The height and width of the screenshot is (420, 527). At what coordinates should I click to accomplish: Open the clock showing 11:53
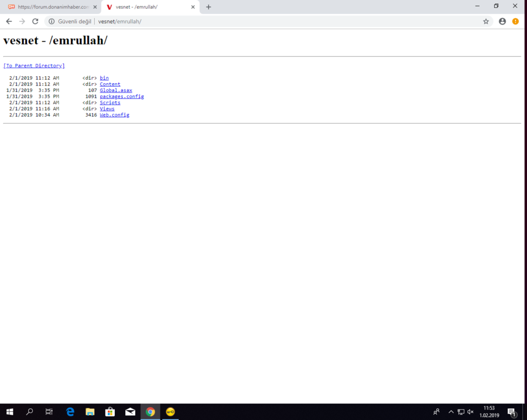coord(490,412)
